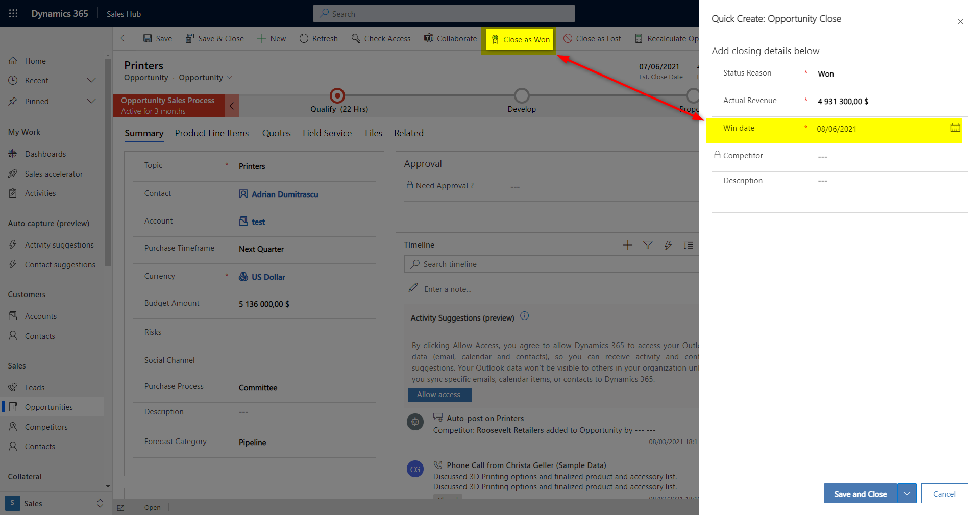
Task: Open the timeline filter funnel
Action: click(648, 245)
